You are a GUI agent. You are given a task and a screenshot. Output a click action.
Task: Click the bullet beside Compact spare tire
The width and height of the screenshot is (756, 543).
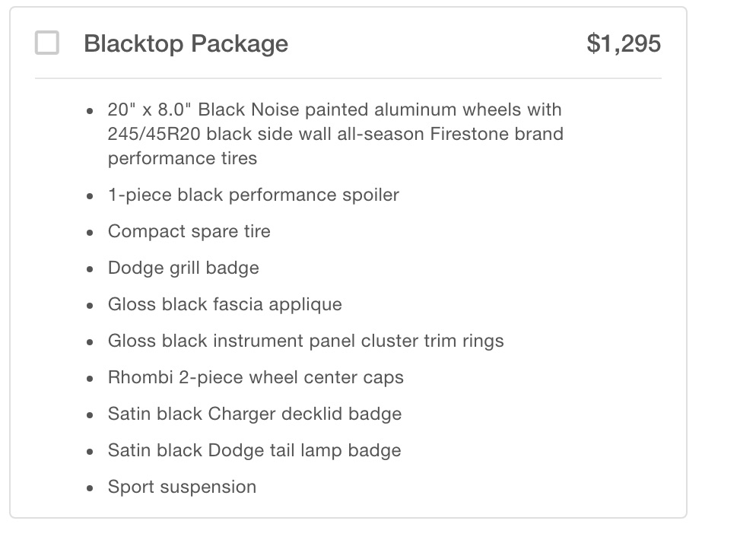[x=91, y=232]
